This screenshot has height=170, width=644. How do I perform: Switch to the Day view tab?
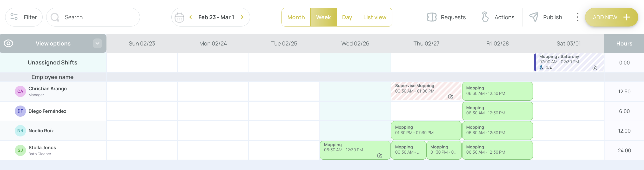(x=347, y=17)
